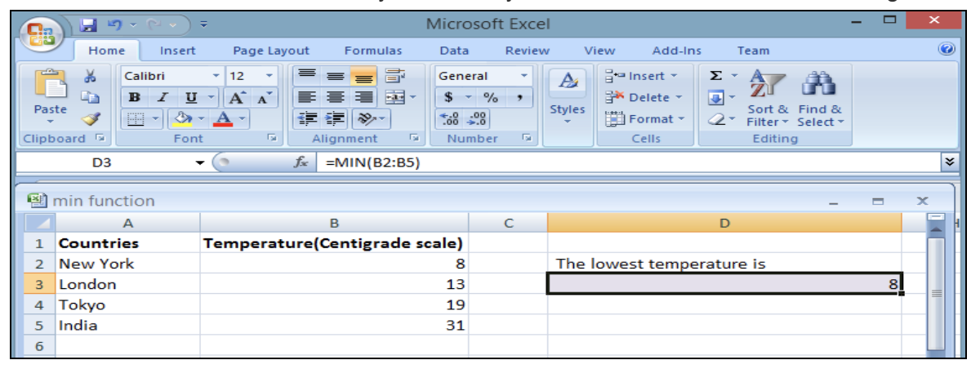980x369 pixels.
Task: Open the View tab
Action: click(599, 51)
